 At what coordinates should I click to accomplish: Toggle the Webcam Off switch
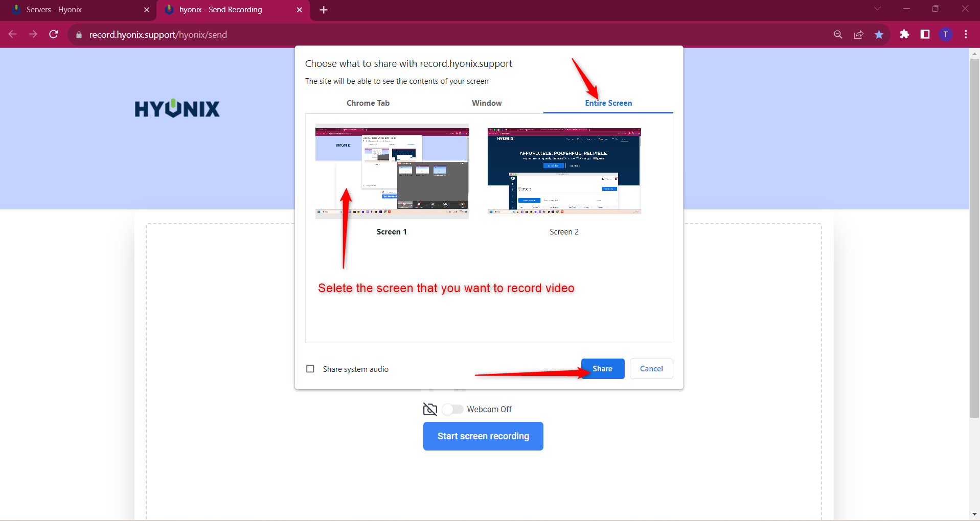coord(452,409)
